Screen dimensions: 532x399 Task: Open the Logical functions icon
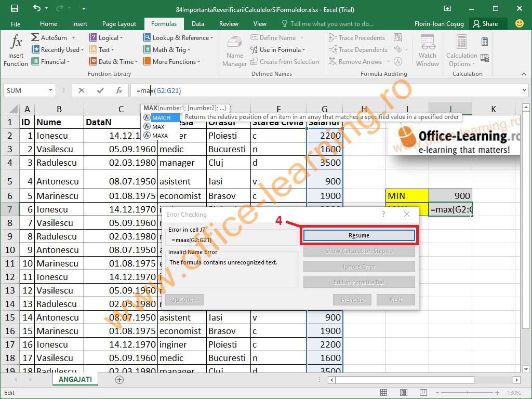pyautogui.click(x=92, y=37)
